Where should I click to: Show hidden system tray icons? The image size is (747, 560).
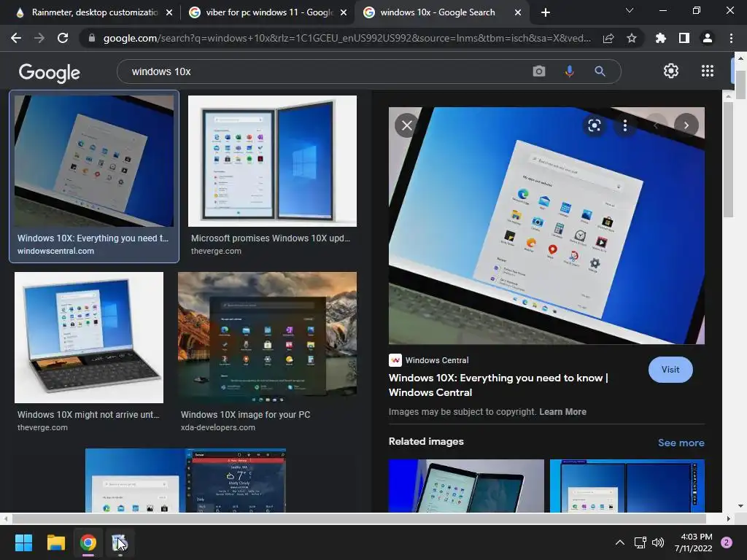click(620, 542)
